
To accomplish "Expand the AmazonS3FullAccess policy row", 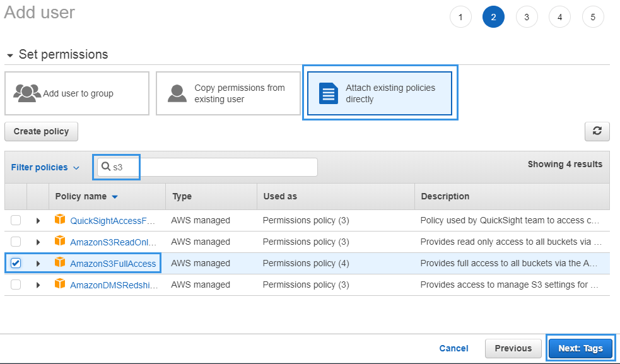I will coord(37,263).
